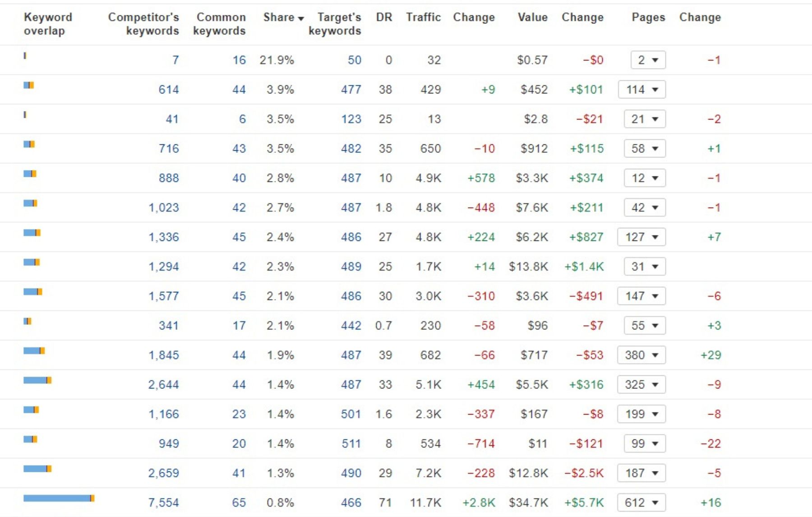Open Pages dropdown showing 187
The width and height of the screenshot is (812, 517).
coord(641,473)
